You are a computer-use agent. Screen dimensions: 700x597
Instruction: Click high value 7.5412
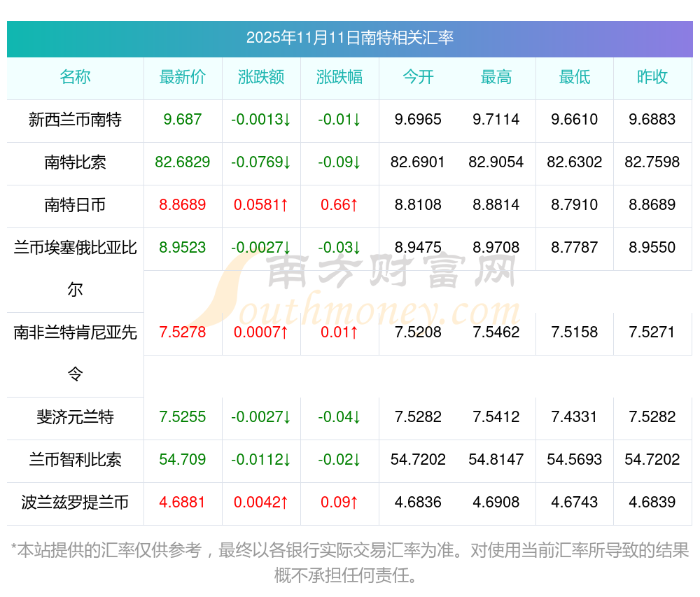tap(496, 416)
